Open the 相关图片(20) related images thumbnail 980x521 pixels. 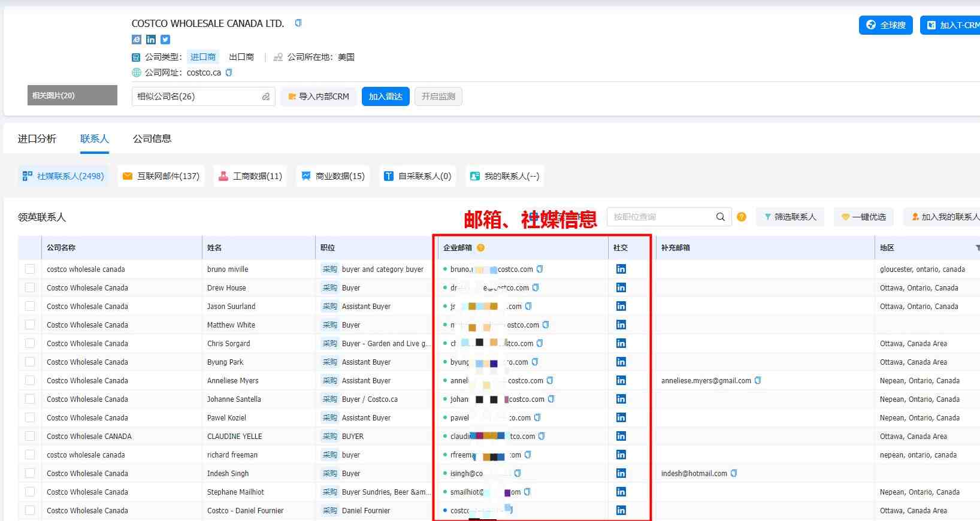[72, 95]
